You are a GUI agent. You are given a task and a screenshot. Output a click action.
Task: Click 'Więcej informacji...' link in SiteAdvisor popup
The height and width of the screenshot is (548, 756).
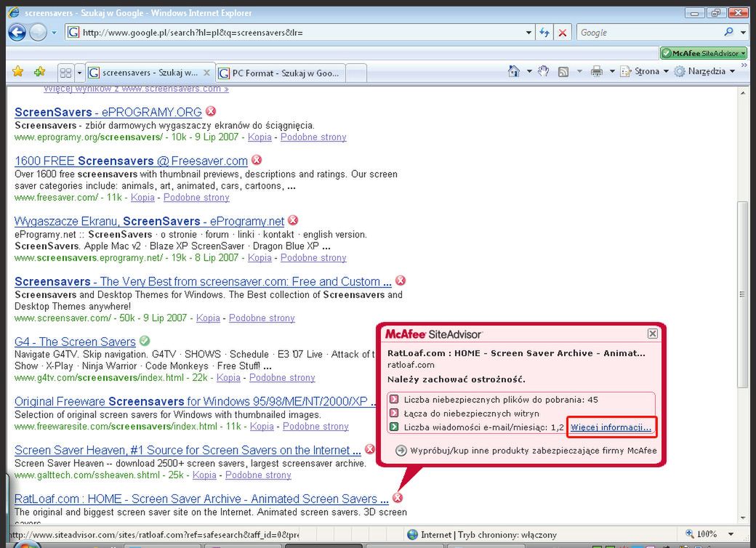tap(611, 427)
